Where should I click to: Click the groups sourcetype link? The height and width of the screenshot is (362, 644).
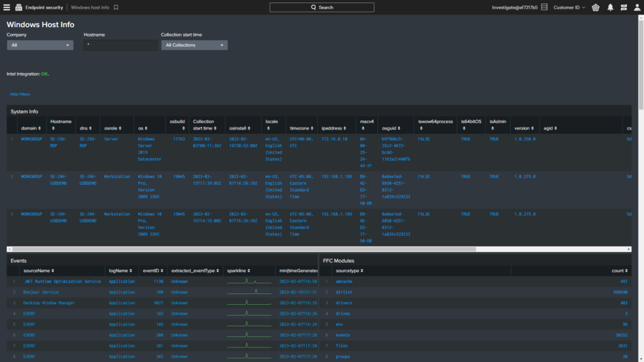(343, 356)
